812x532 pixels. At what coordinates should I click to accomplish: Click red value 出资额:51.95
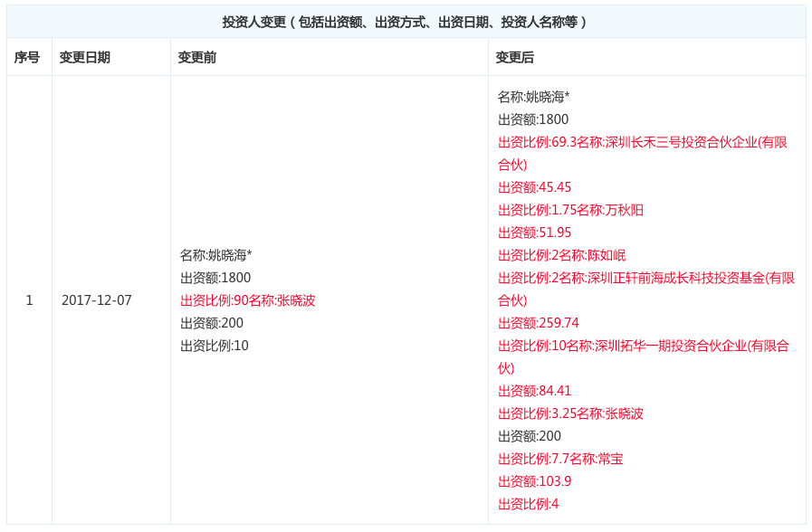click(534, 233)
